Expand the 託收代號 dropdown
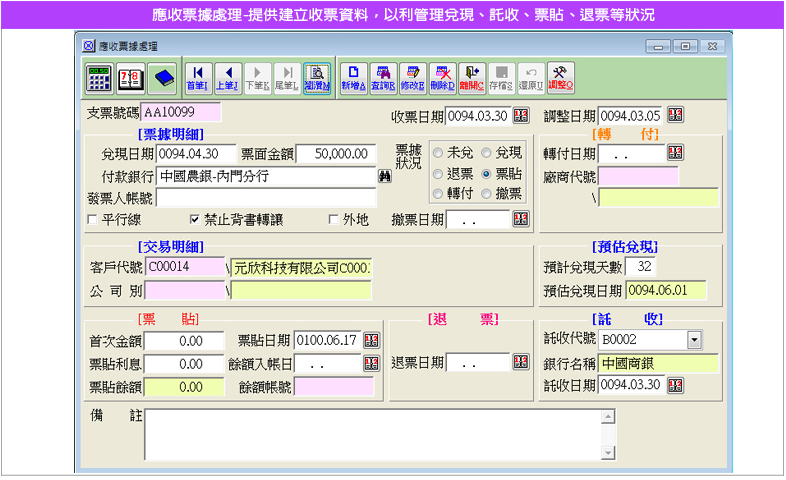The height and width of the screenshot is (480, 786). (694, 340)
